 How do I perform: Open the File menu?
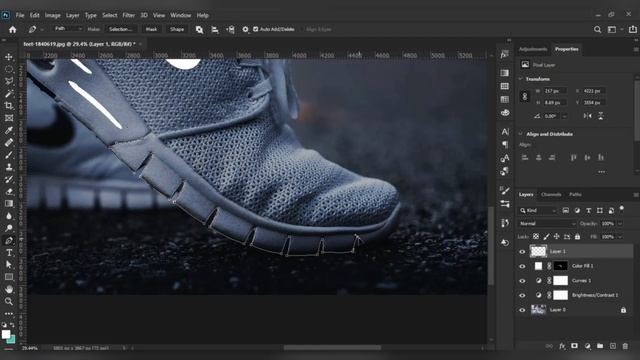20,15
